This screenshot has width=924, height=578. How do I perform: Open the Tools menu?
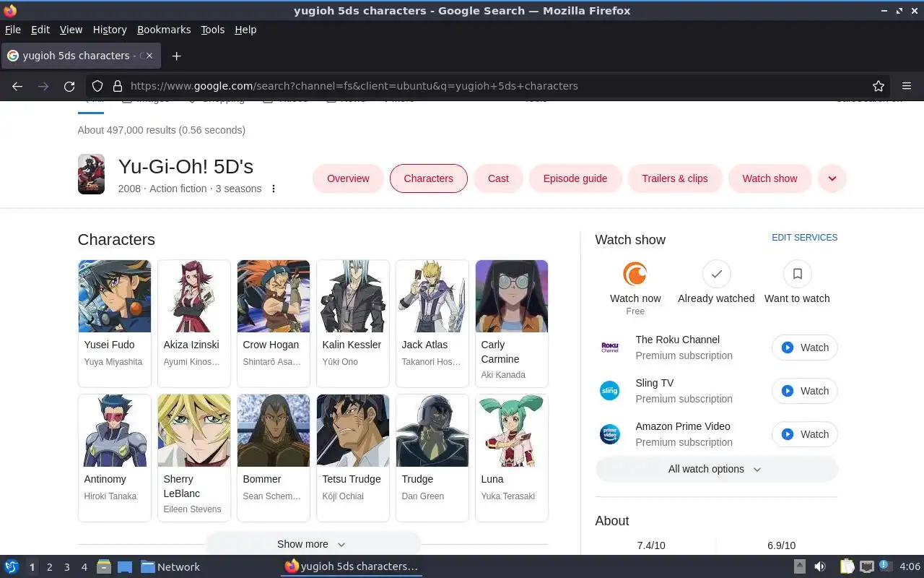click(213, 30)
